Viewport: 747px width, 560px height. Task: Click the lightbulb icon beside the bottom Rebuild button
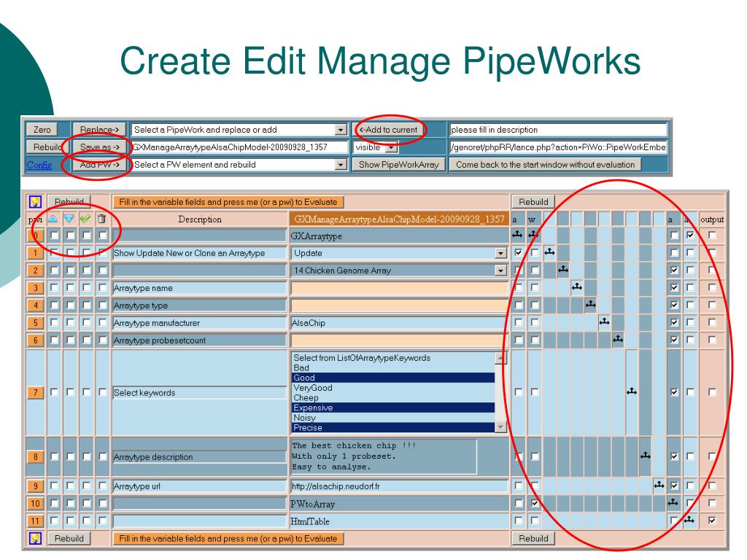(35, 539)
